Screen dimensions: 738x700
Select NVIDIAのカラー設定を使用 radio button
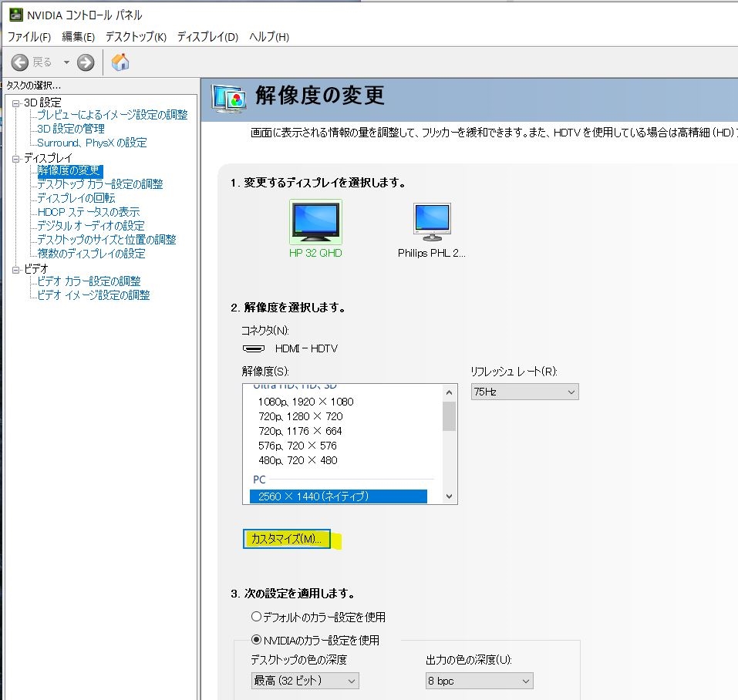[x=256, y=640]
